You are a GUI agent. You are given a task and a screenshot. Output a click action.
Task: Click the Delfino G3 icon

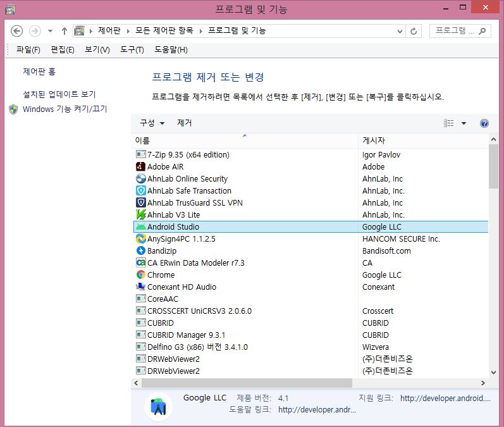click(141, 347)
